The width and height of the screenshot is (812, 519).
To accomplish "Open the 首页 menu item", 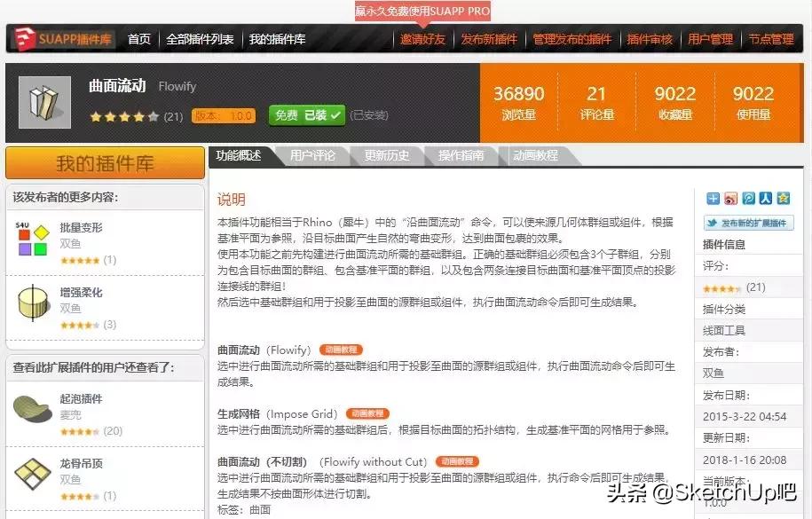I will coord(138,39).
